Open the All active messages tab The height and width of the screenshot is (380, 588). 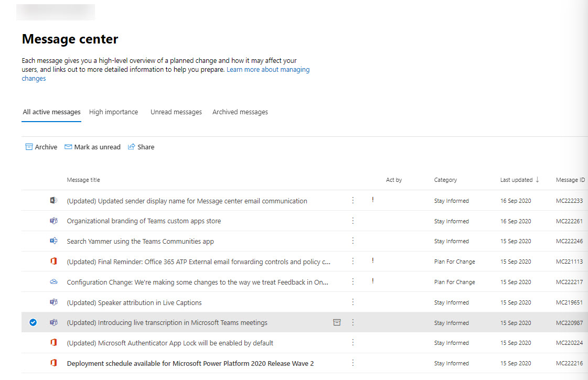pos(51,112)
